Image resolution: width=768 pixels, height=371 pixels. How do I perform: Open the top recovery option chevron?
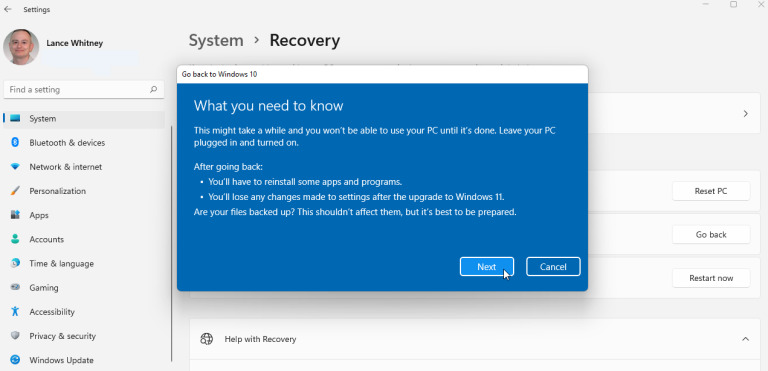coord(745,114)
